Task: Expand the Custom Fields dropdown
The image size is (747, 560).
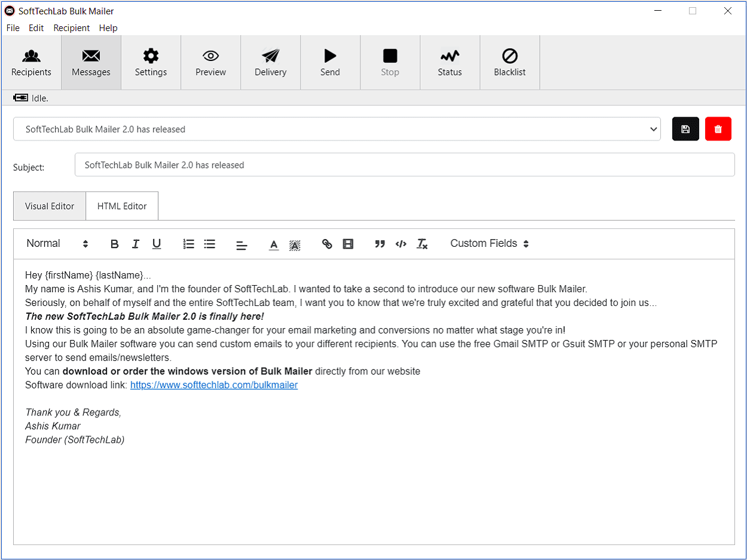Action: coord(489,243)
